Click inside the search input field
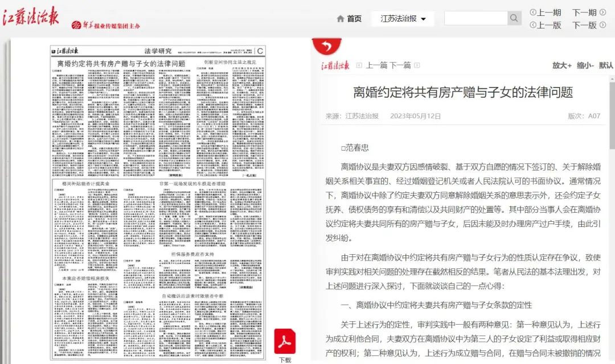Image resolution: width=615 pixels, height=364 pixels. [475, 18]
